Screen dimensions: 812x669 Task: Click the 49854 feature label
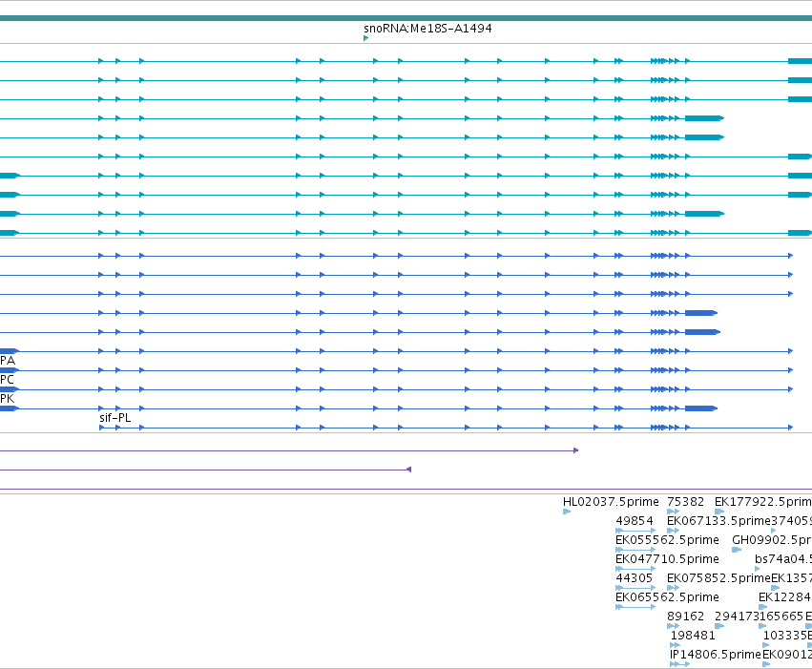coord(635,521)
